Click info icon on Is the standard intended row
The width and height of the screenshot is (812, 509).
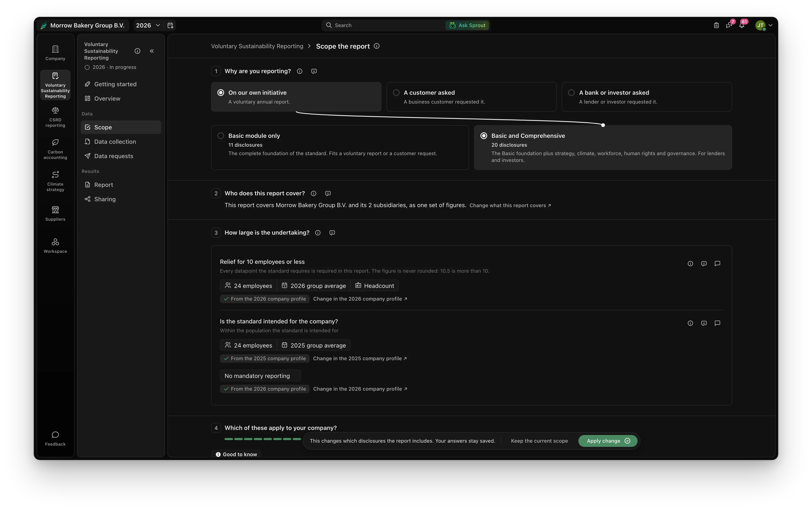tap(690, 323)
